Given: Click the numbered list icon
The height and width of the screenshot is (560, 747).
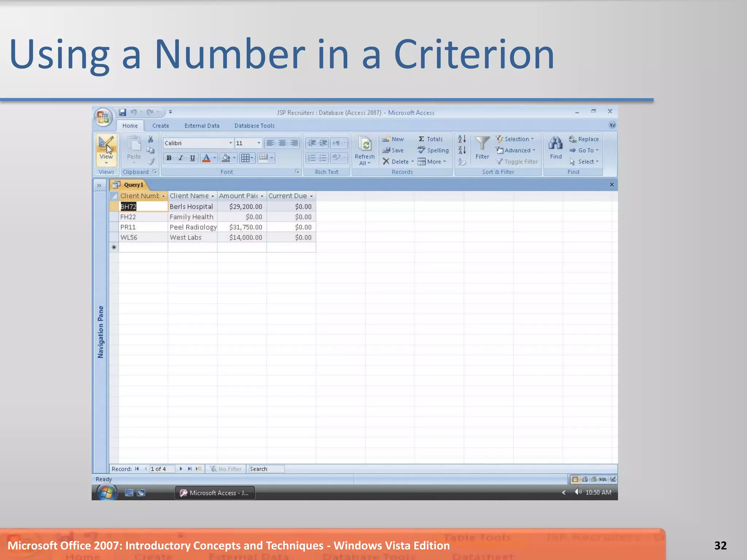Looking at the screenshot, I should click(x=311, y=158).
